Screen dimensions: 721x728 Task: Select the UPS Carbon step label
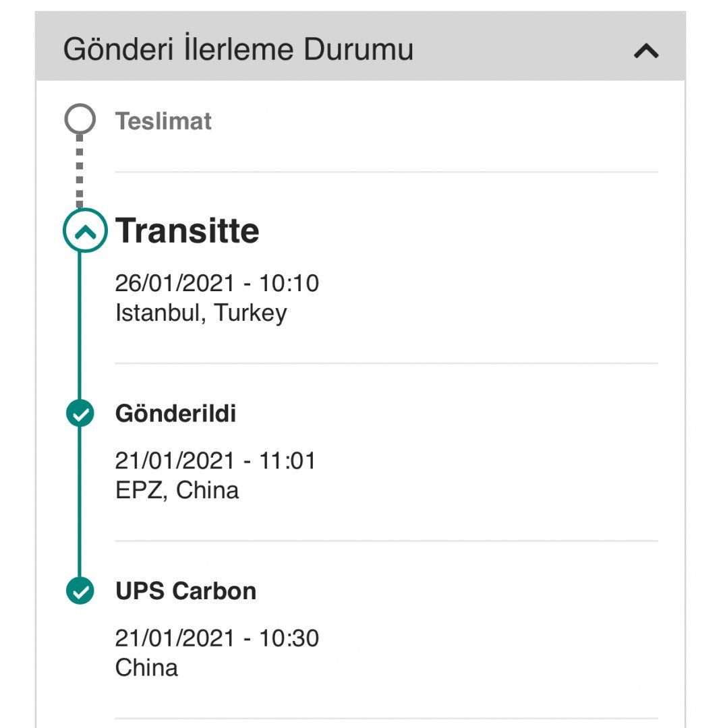185,591
